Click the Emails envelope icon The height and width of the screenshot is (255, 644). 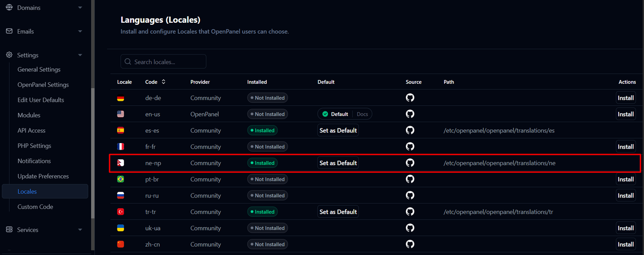[x=9, y=31]
